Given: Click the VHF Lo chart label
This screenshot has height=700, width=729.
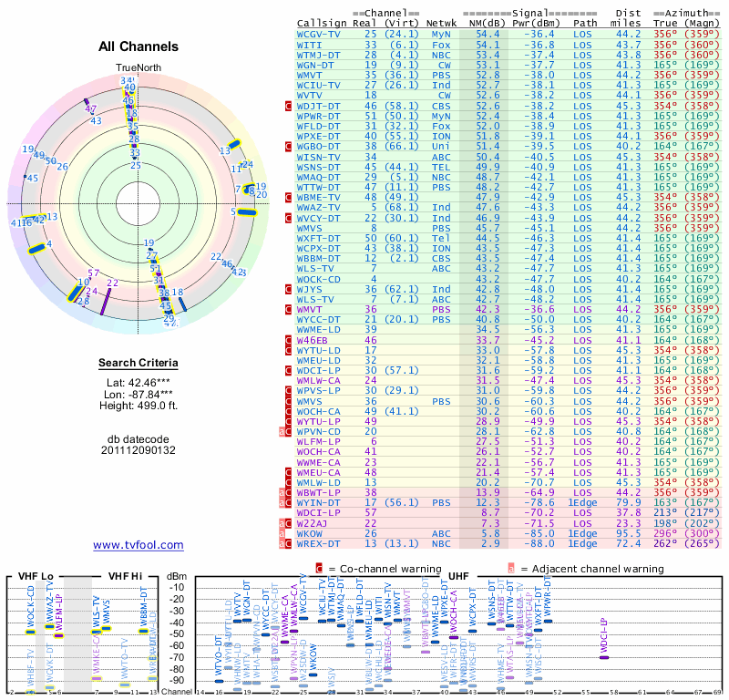Looking at the screenshot, I should [36, 576].
